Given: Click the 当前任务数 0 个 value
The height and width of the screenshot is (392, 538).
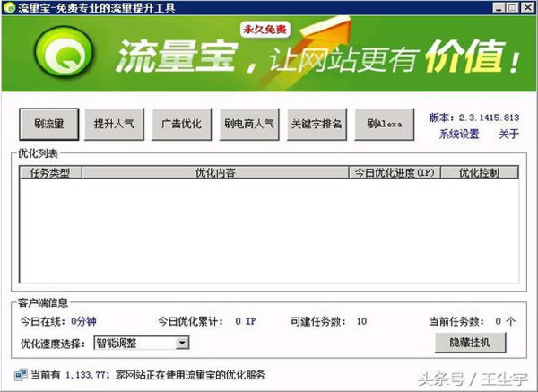Looking at the screenshot, I should [x=506, y=322].
